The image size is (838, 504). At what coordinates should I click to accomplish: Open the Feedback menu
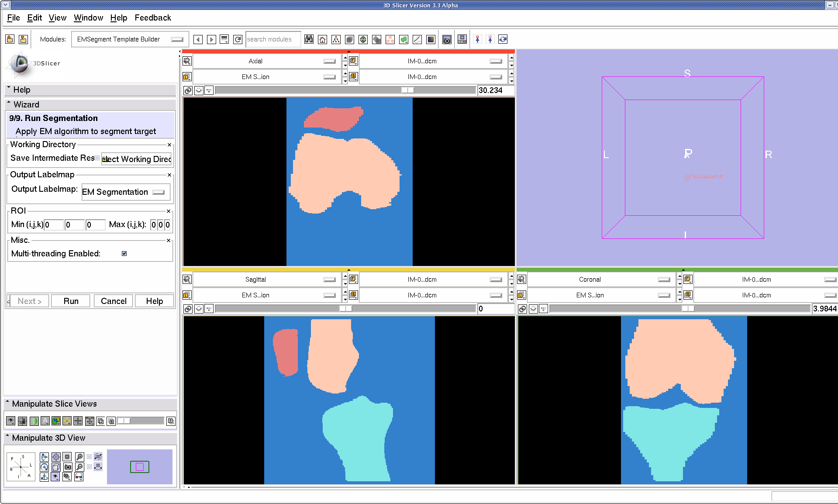[152, 18]
